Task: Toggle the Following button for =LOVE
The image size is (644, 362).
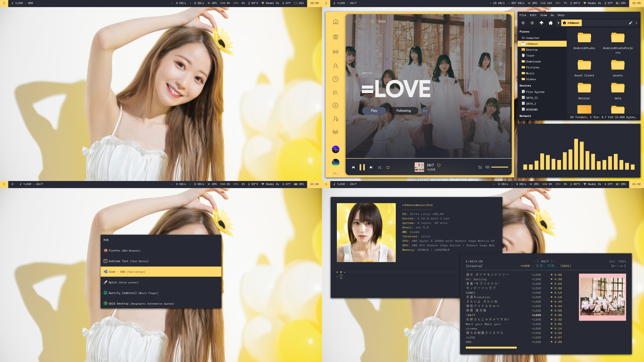Action: [404, 111]
